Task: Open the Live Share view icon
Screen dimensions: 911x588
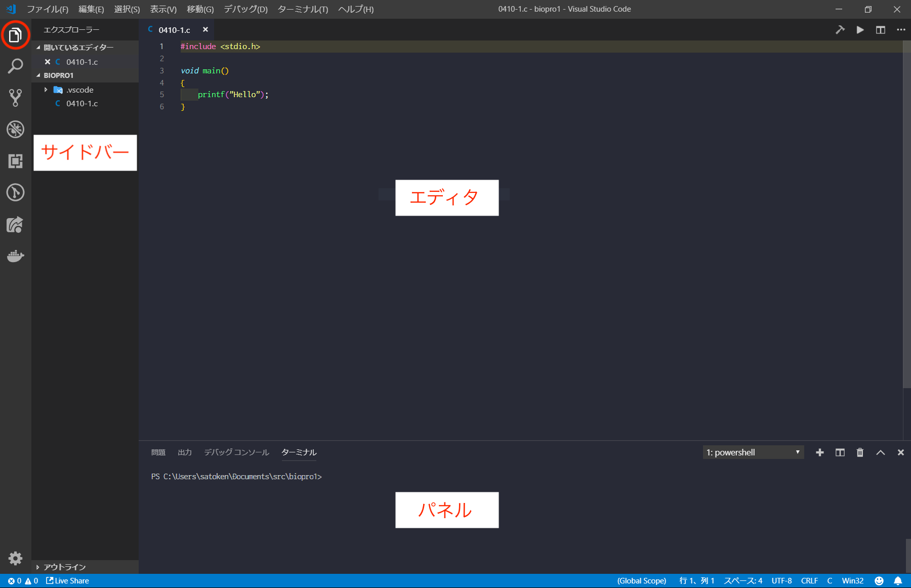Action: click(15, 224)
